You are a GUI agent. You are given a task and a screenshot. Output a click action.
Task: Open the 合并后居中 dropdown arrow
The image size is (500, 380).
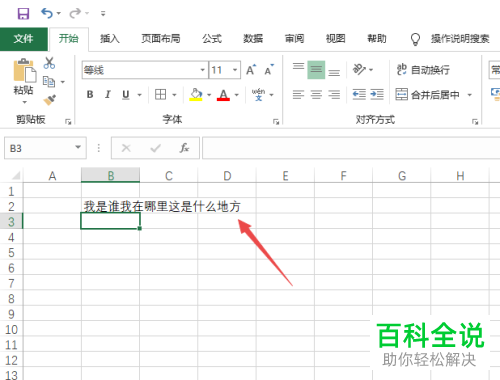469,95
